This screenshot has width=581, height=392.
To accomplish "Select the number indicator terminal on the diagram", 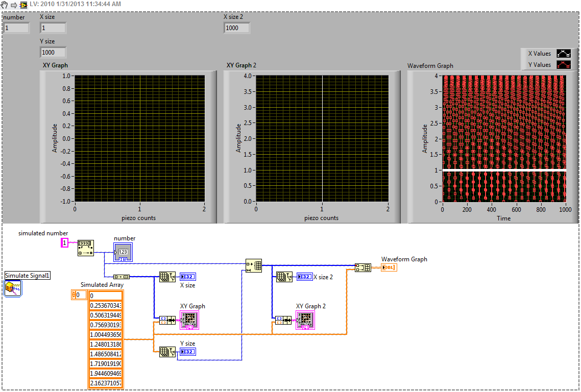I will pyautogui.click(x=123, y=252).
